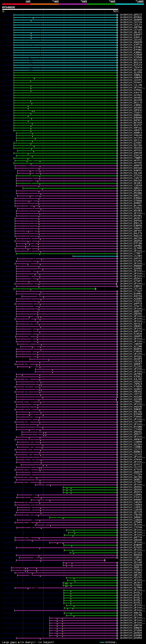
Task: Select the UniRef100_P93447 label
Action: pos(131,82)
